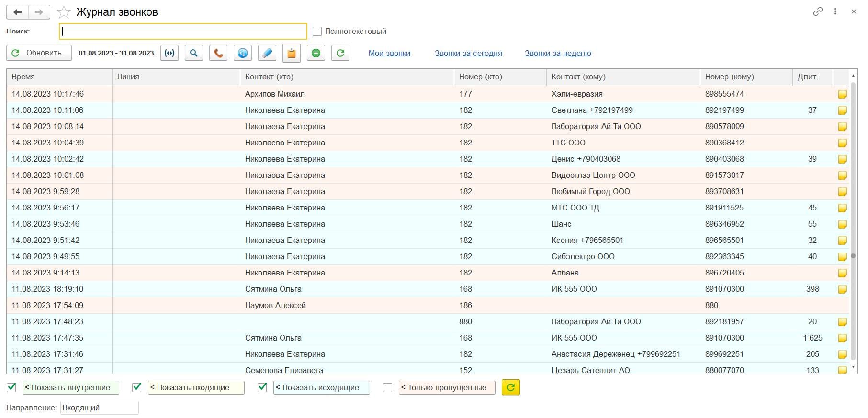Toggle the Показать исходящие checkbox
This screenshot has width=868, height=418.
[x=262, y=387]
